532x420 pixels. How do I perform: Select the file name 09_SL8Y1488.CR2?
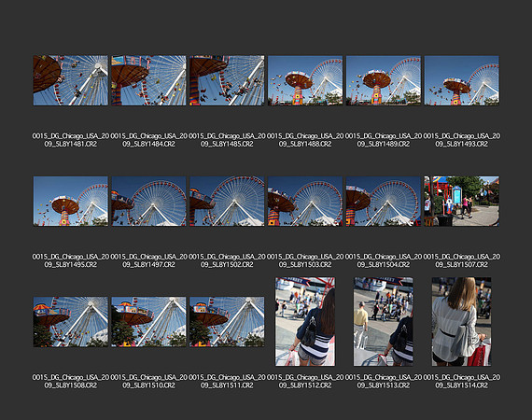click(x=305, y=144)
